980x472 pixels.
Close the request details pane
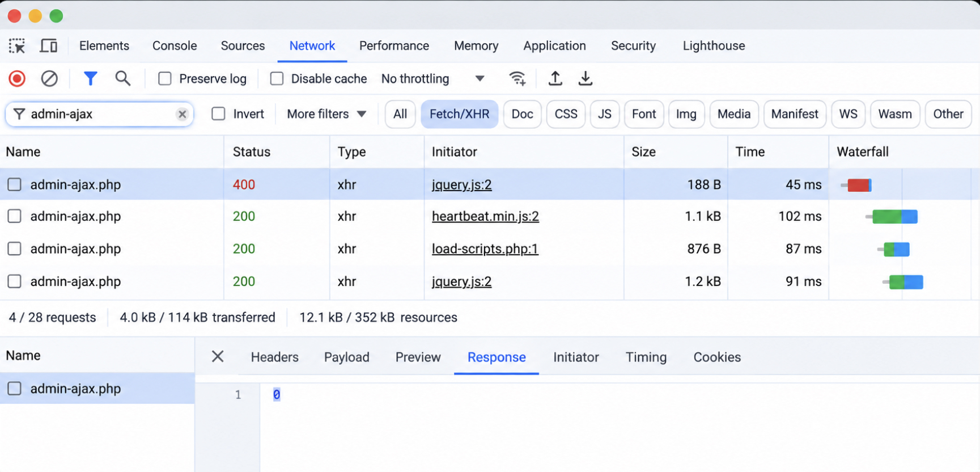(218, 356)
